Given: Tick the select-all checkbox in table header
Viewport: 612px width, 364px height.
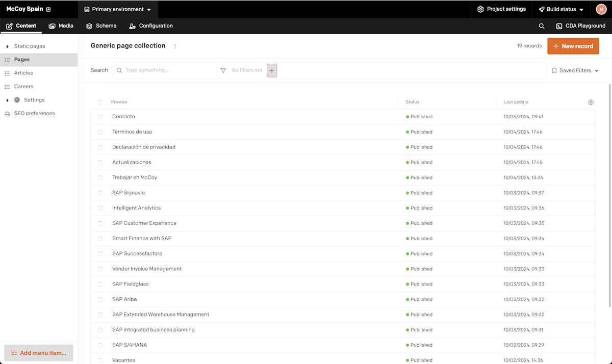Looking at the screenshot, I should click(100, 102).
